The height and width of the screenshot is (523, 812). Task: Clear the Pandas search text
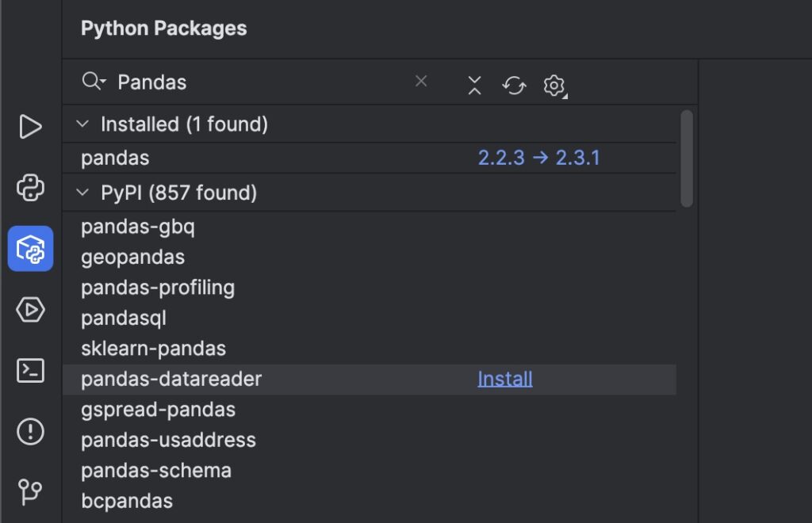point(421,81)
